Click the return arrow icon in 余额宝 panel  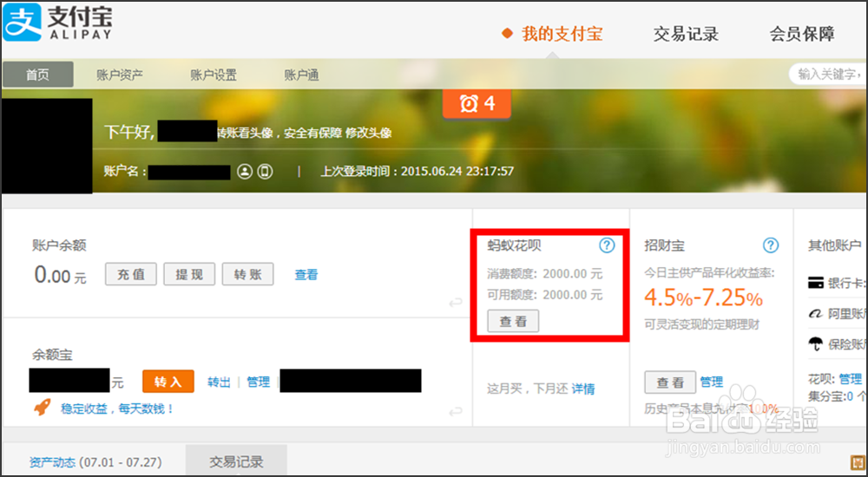pyautogui.click(x=455, y=412)
